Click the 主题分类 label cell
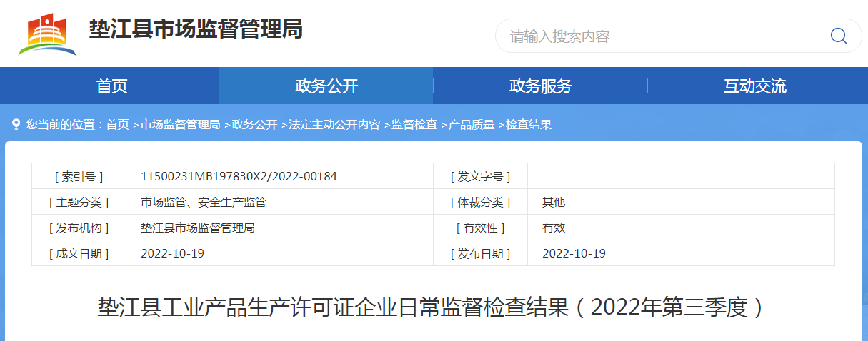This screenshot has width=868, height=341. click(x=79, y=202)
